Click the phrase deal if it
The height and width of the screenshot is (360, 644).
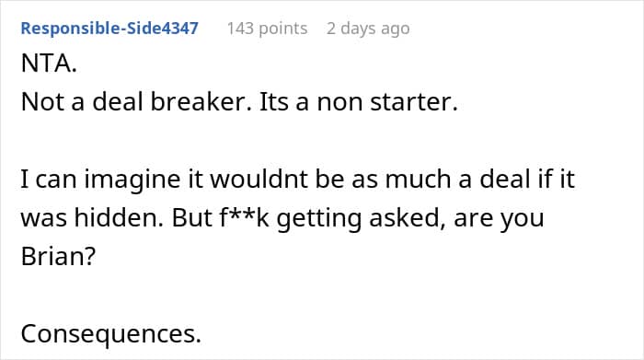527,180
